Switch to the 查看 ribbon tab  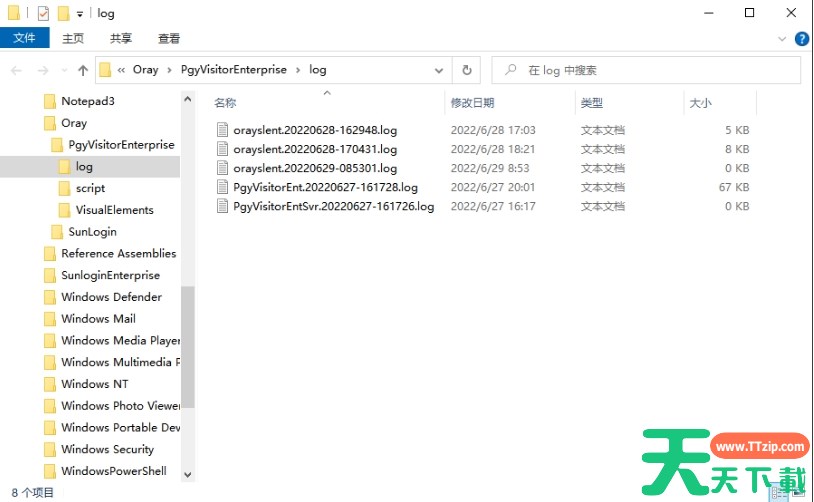click(x=169, y=38)
